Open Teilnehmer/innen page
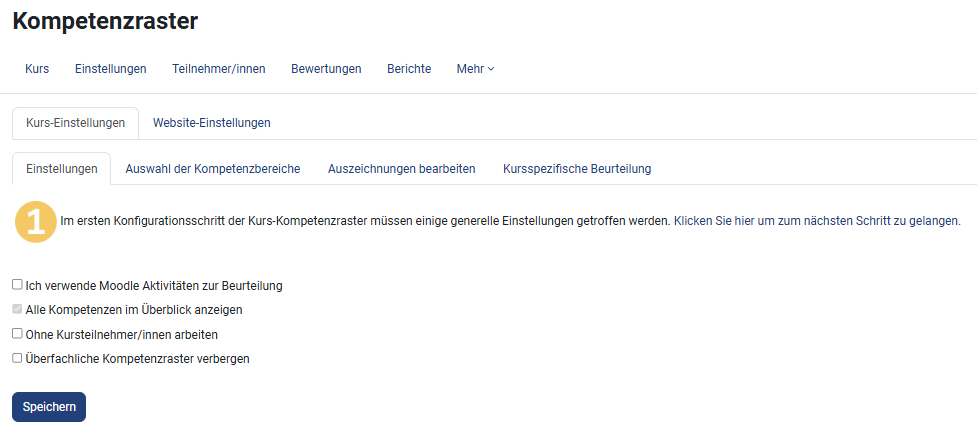 click(x=218, y=69)
